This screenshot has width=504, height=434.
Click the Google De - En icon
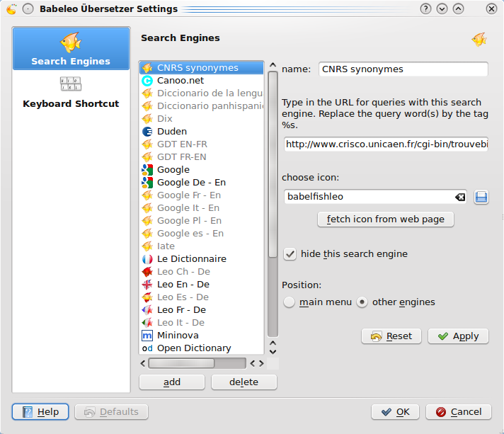[x=147, y=183]
